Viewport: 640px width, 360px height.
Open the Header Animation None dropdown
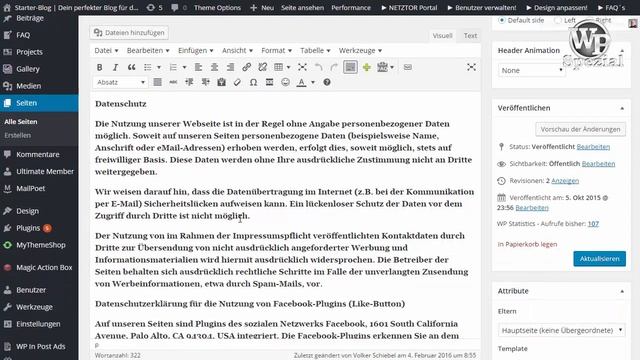click(531, 70)
